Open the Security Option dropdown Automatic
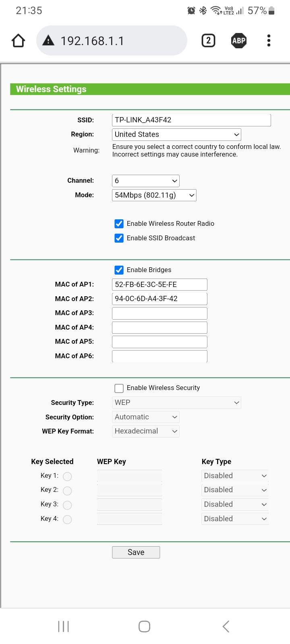The width and height of the screenshot is (290, 644). tap(145, 417)
